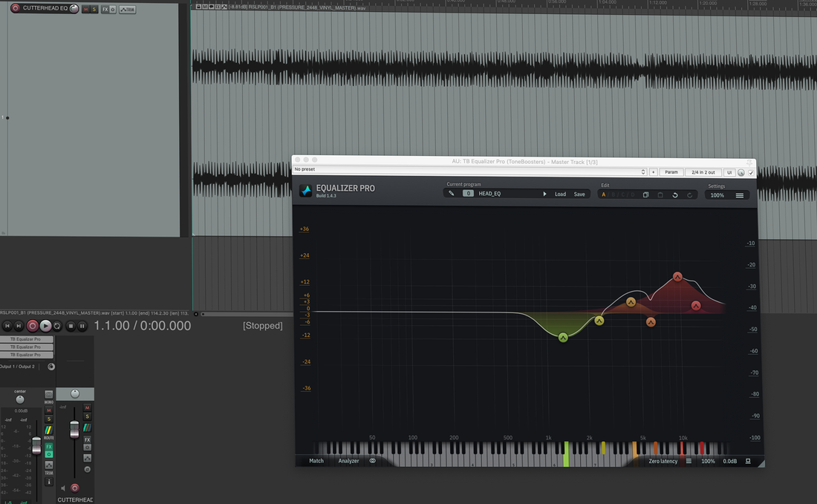Click 100% UI scale in Settings
Viewport: 817px width, 504px height.
[717, 195]
